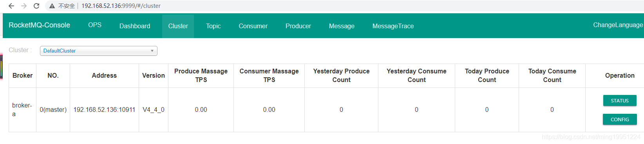The height and width of the screenshot is (144, 644).
Task: Open the MessageTrace tab
Action: pos(393,26)
